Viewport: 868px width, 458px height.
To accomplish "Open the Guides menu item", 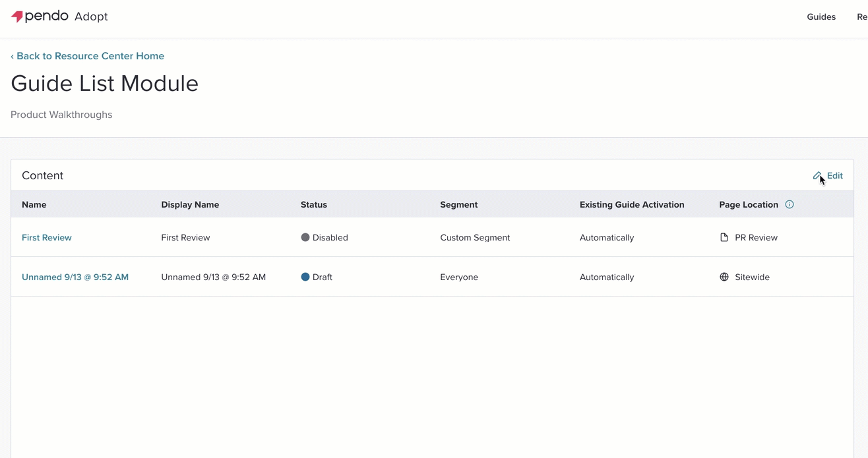I will point(821,17).
